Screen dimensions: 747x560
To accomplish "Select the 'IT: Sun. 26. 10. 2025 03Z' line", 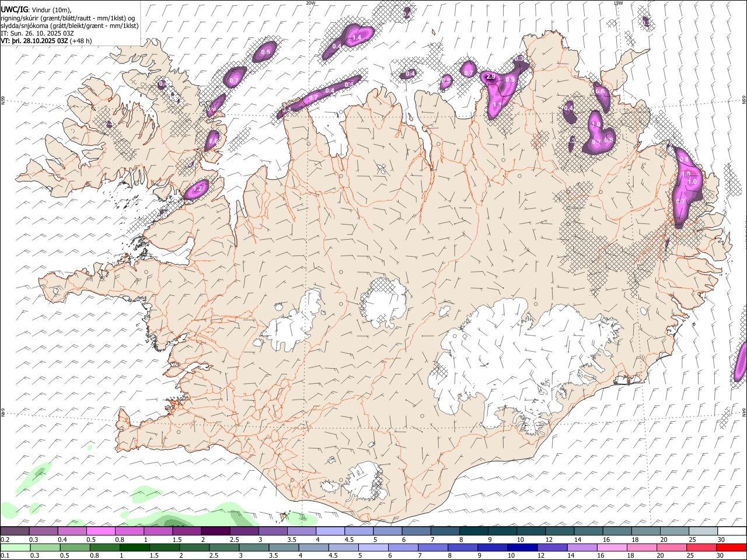I will (x=37, y=33).
